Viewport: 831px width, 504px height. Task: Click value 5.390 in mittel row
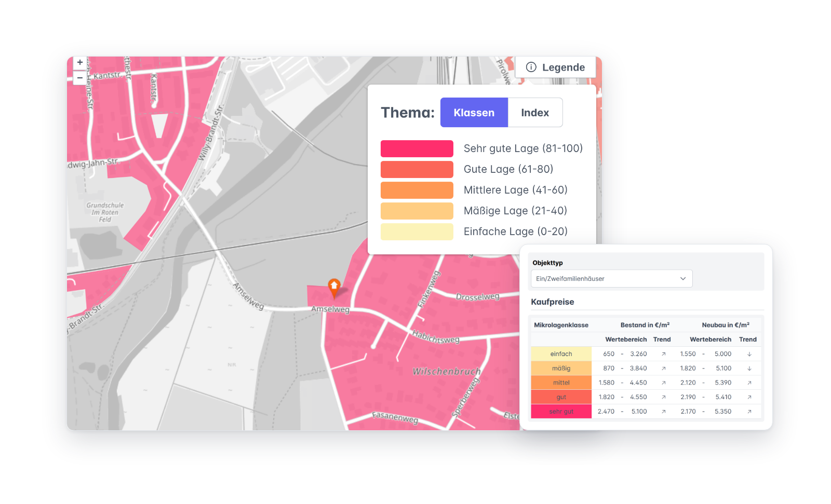tap(723, 383)
